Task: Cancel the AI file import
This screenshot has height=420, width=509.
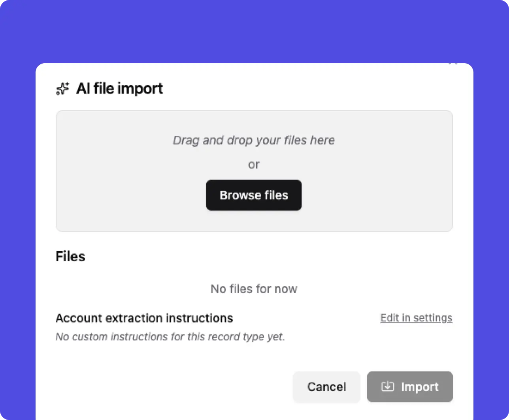Action: click(x=326, y=387)
